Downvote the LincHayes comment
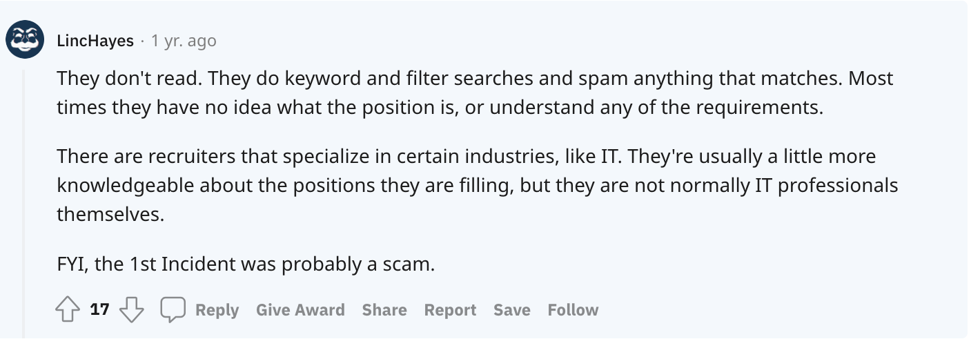 point(132,311)
